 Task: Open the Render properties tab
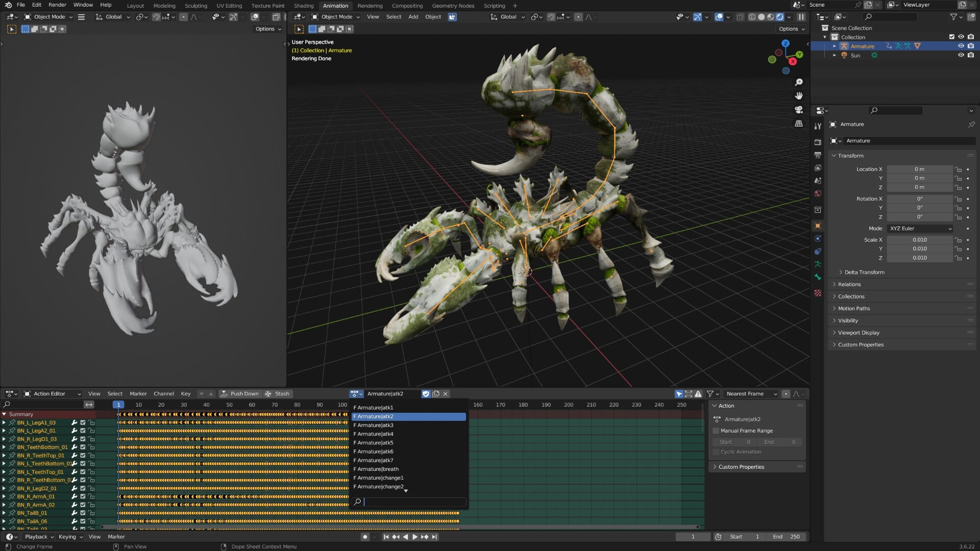click(x=818, y=142)
